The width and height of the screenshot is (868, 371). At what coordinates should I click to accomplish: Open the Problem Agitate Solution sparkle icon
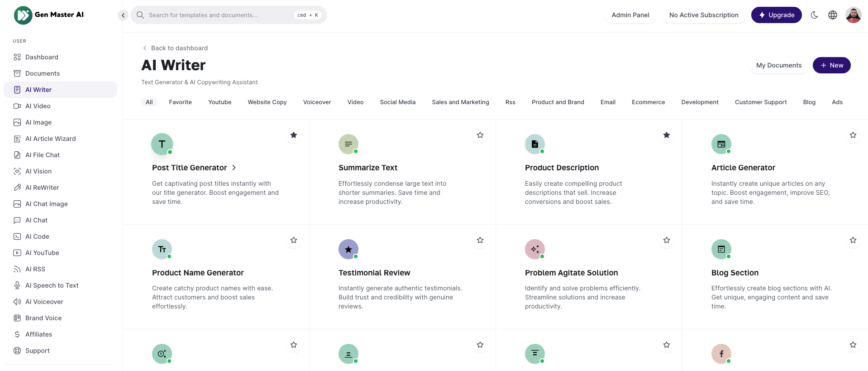534,249
